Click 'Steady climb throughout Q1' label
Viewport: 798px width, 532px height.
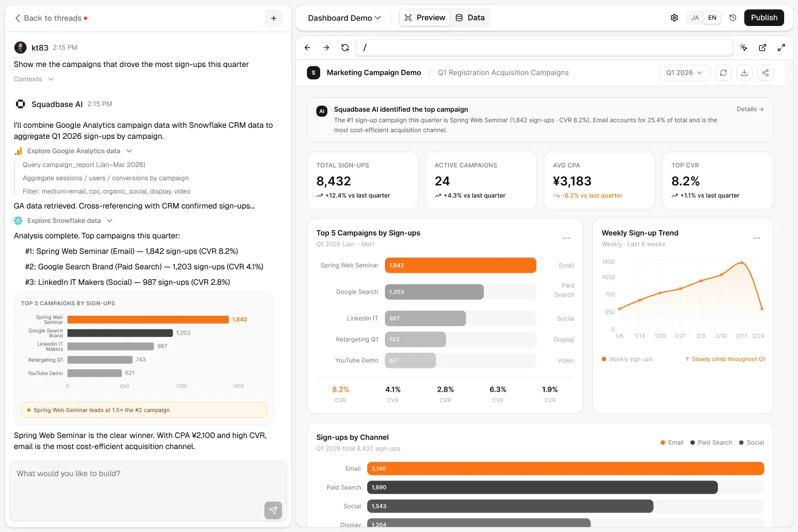point(725,359)
